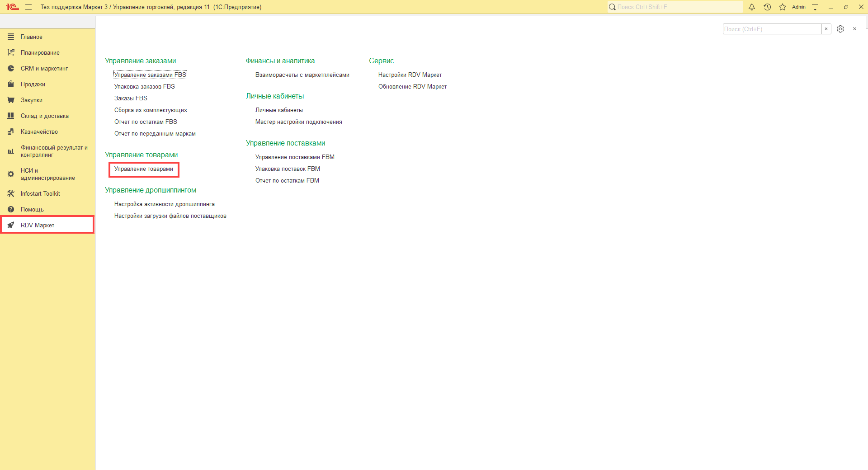Open Отчет по остаткам FBS
This screenshot has width=868, height=470.
point(146,122)
